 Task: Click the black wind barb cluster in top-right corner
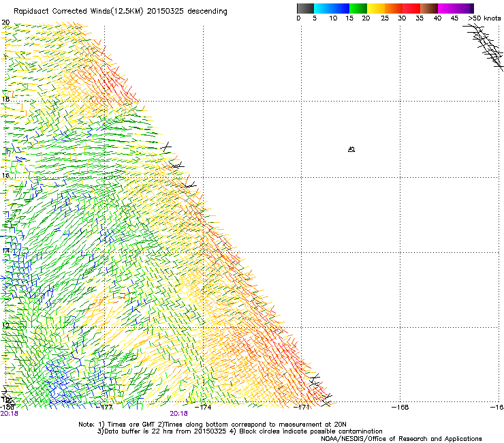(x=484, y=47)
